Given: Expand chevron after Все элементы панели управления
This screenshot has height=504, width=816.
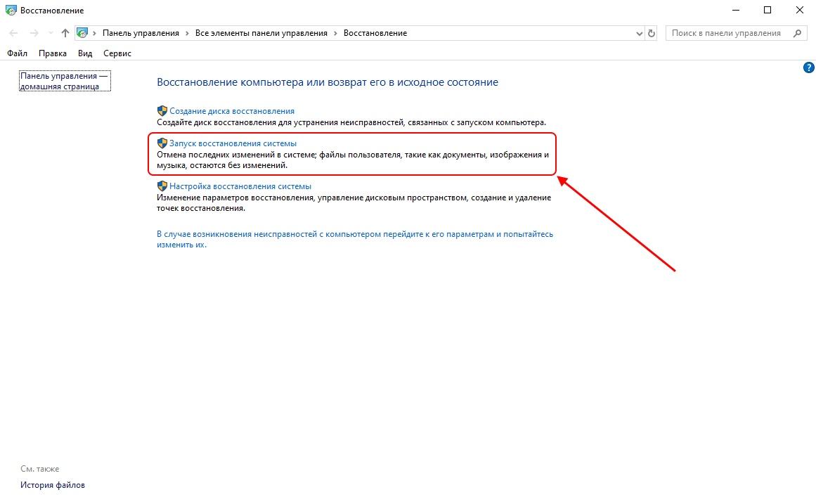Looking at the screenshot, I should [x=336, y=33].
